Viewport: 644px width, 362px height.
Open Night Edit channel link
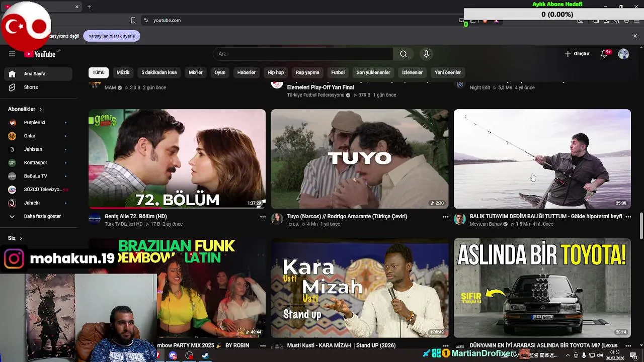[480, 87]
